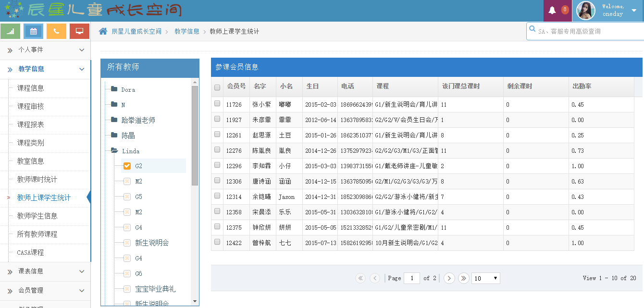Open the statistics bar chart icon
The height and width of the screenshot is (308, 644).
[x=10, y=31]
